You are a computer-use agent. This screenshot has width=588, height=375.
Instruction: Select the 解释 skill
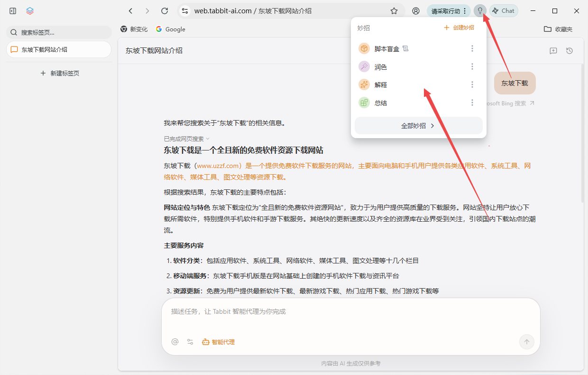click(380, 85)
